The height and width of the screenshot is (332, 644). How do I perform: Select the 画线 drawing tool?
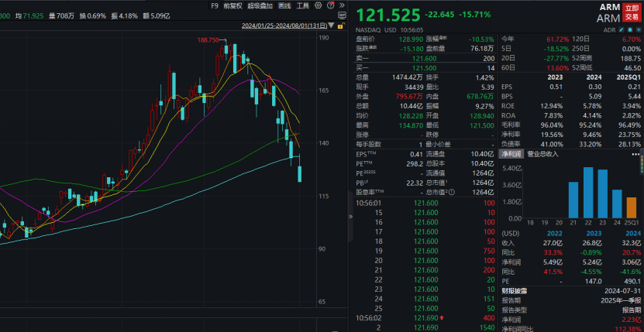(x=284, y=5)
